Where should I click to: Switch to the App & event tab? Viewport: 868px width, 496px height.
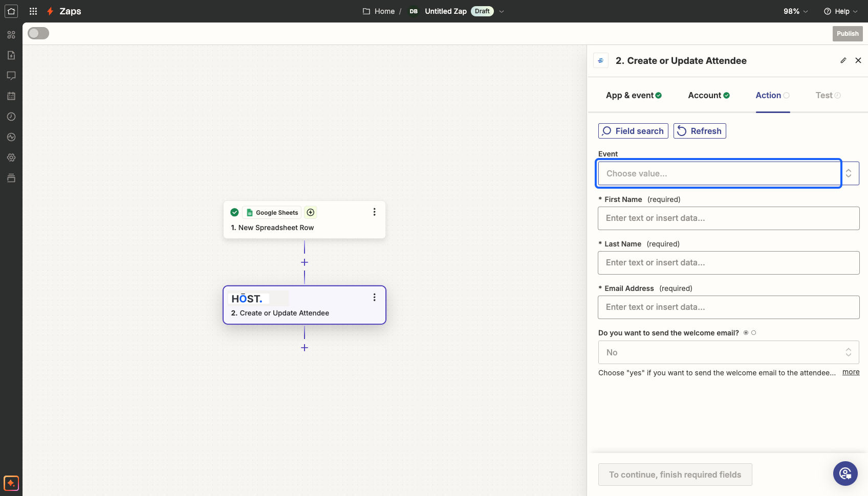tap(634, 95)
